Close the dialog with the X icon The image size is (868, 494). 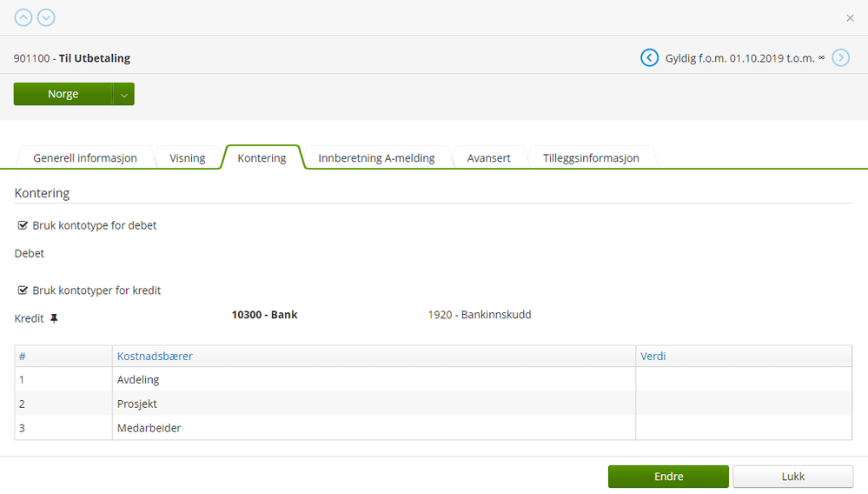(x=851, y=18)
